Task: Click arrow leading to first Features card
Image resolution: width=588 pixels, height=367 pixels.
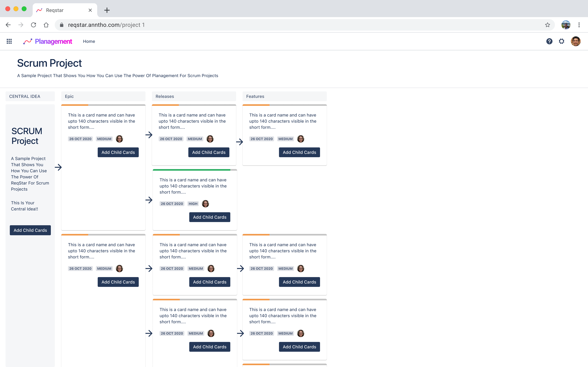Action: [240, 142]
